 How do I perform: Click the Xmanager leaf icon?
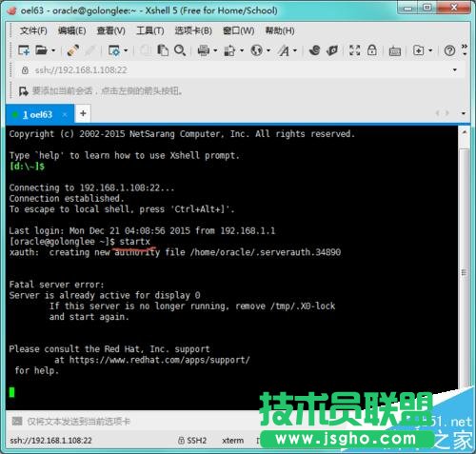(x=332, y=50)
